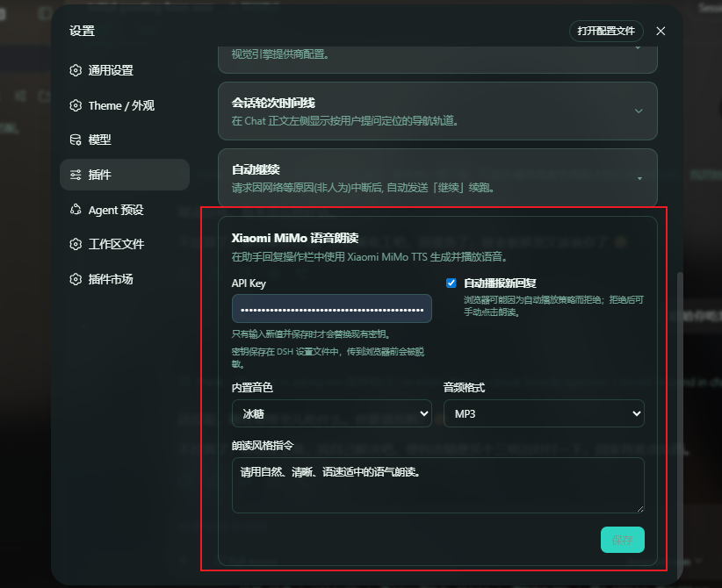722x588 pixels.
Task: Switch to the 模型 settings page
Action: tap(125, 140)
